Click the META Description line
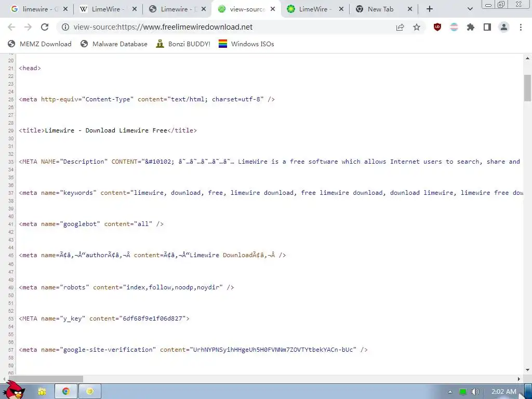Viewport: 532px width, 399px height. click(270, 162)
